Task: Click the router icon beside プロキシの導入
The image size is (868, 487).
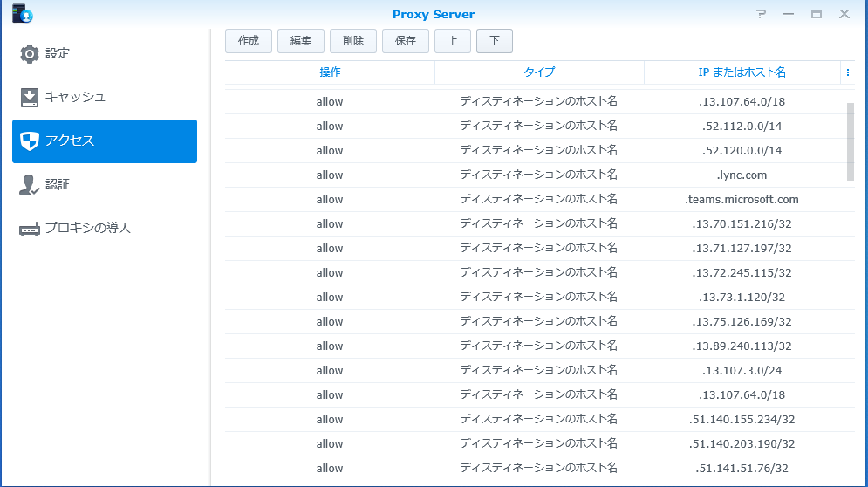Action: pos(30,229)
